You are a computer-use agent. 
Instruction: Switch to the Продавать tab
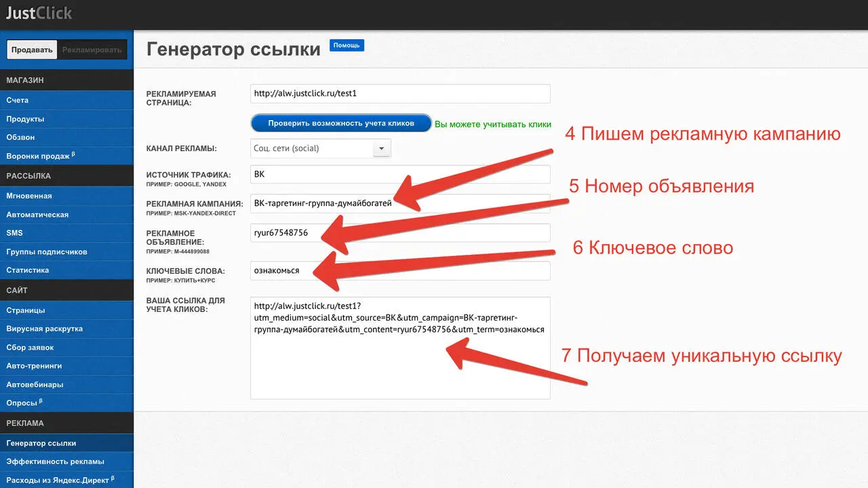coord(32,49)
